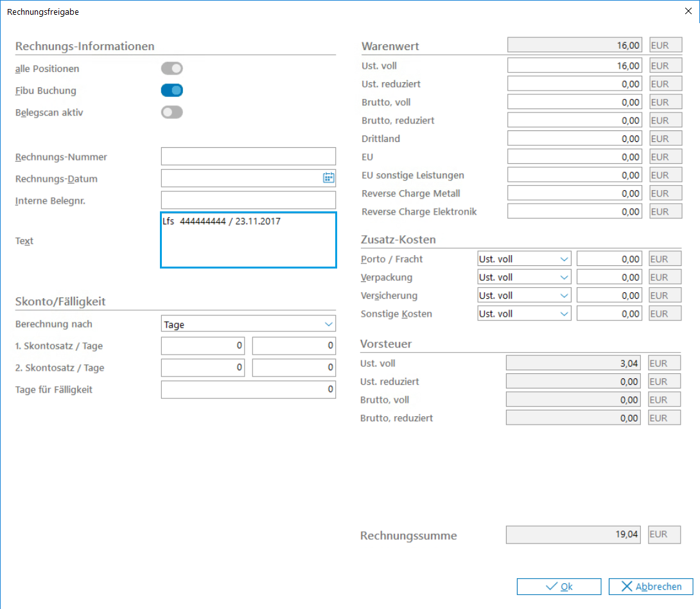Disable the Fibu Buchung switch

click(x=171, y=91)
